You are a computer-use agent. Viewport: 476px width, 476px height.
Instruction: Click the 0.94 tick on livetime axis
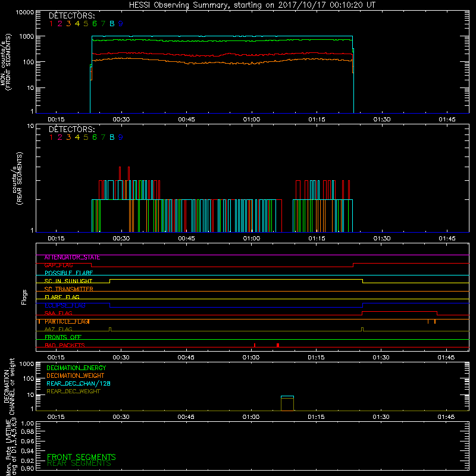point(27,451)
